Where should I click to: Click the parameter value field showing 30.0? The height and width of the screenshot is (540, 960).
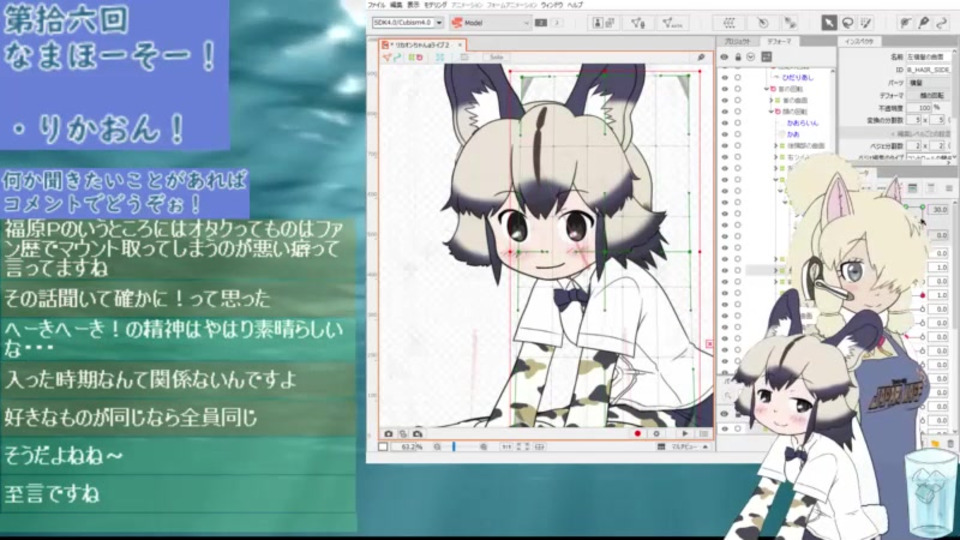[x=939, y=209]
